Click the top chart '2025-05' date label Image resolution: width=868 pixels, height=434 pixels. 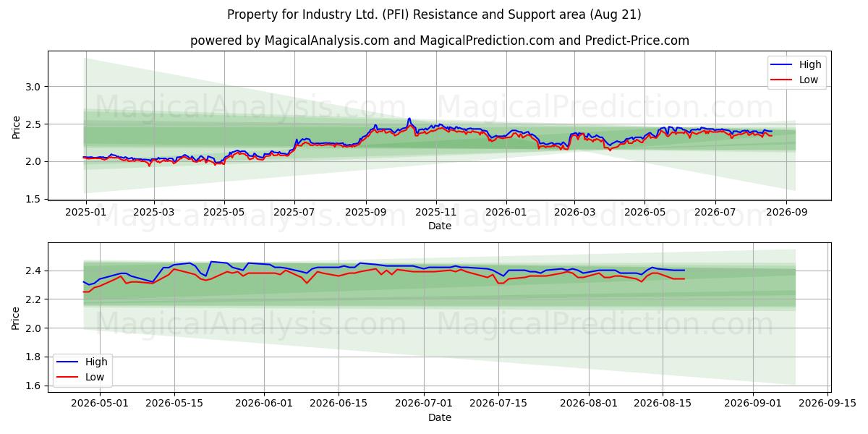[224, 213]
